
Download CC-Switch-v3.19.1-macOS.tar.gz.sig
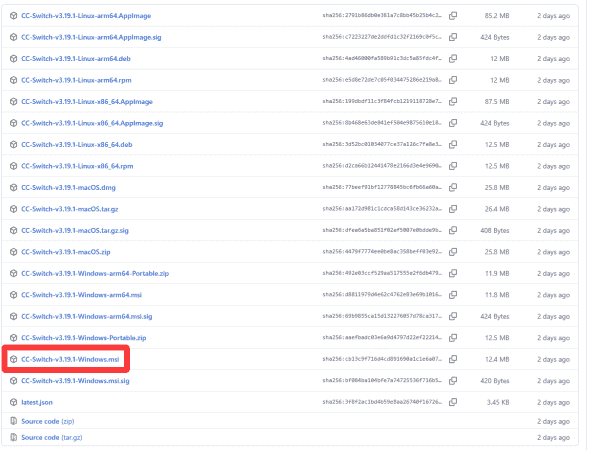pos(75,231)
